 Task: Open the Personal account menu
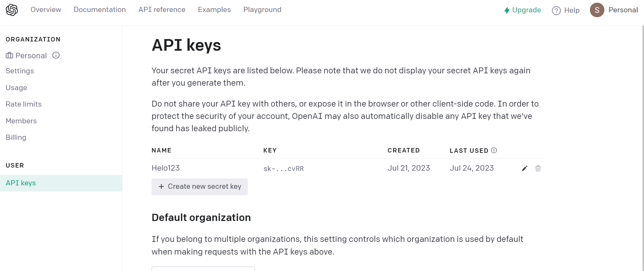click(x=623, y=10)
